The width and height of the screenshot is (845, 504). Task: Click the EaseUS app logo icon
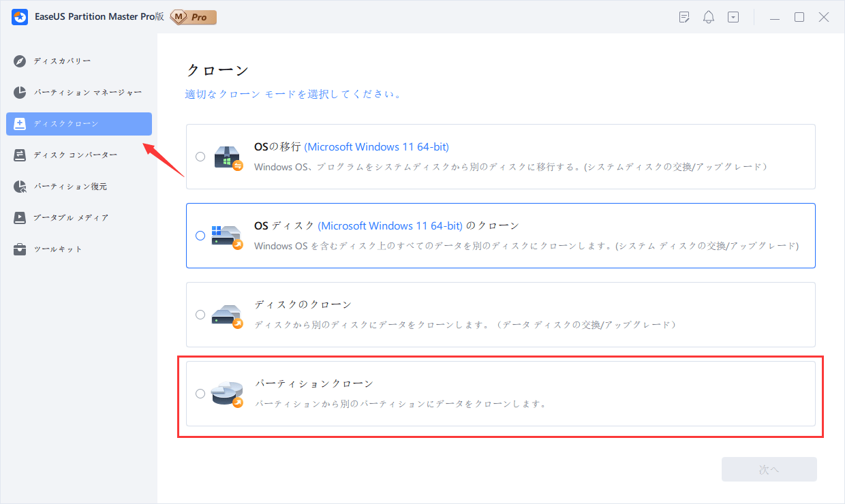(20, 17)
